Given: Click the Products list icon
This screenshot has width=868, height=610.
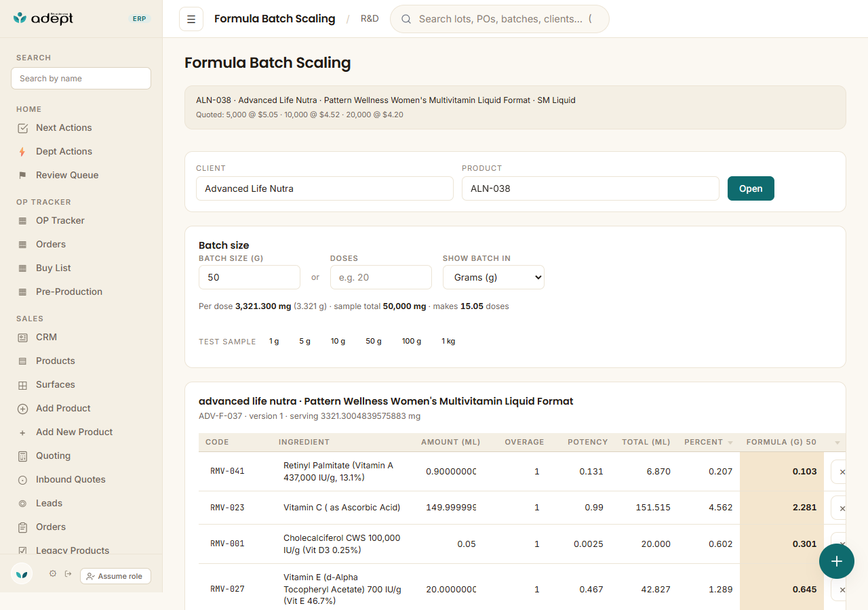Looking at the screenshot, I should click(x=22, y=361).
